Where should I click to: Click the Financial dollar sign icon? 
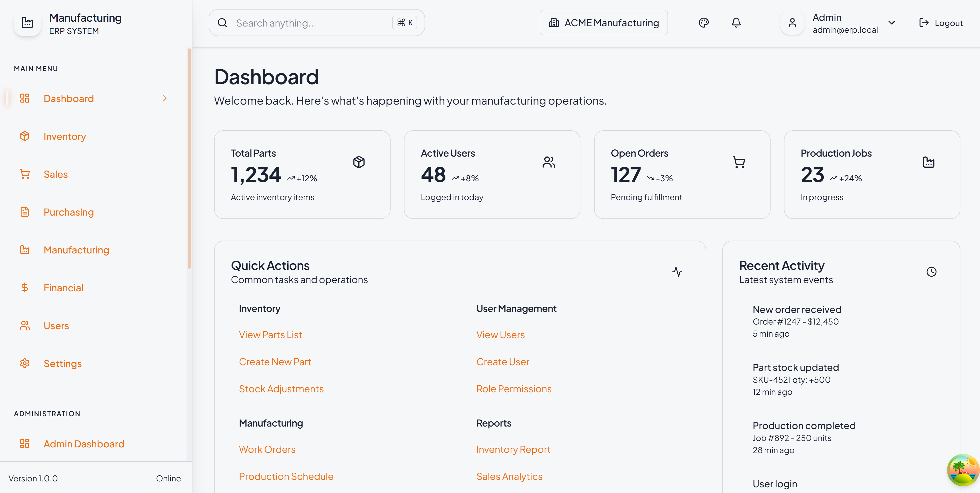coord(25,287)
